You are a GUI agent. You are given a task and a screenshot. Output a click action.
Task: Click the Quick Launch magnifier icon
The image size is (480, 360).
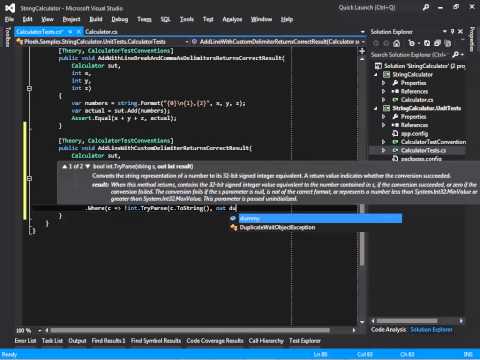(x=426, y=7)
